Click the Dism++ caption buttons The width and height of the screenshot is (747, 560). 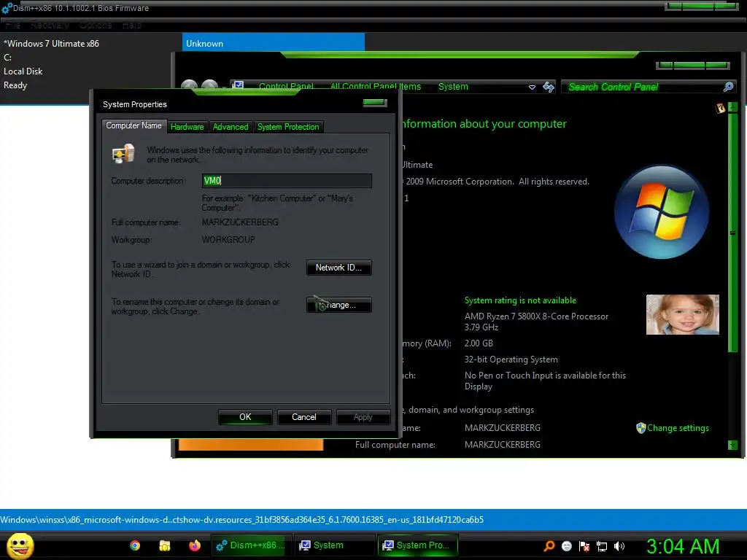[x=701, y=6]
